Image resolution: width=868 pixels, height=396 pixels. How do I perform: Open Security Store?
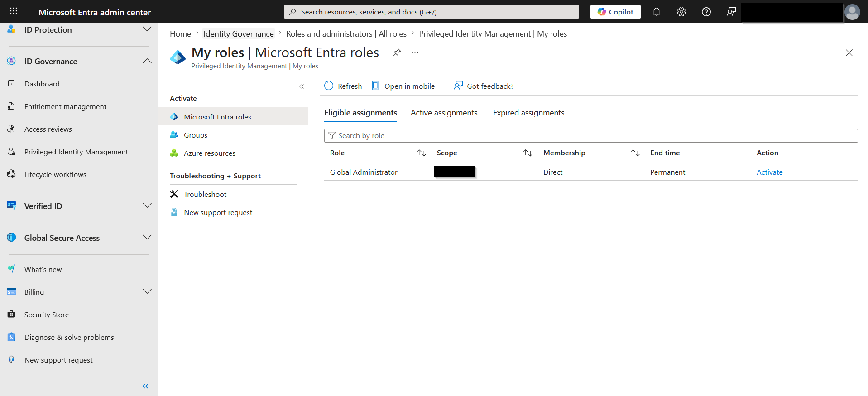tap(47, 315)
